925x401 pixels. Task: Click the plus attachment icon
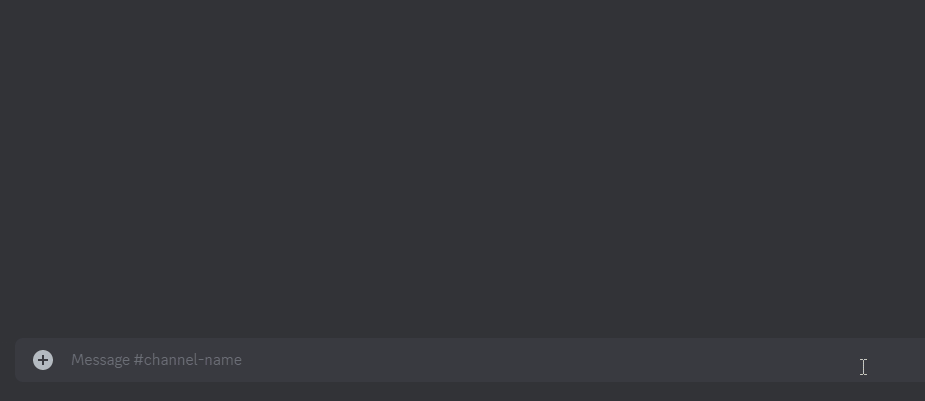click(43, 360)
